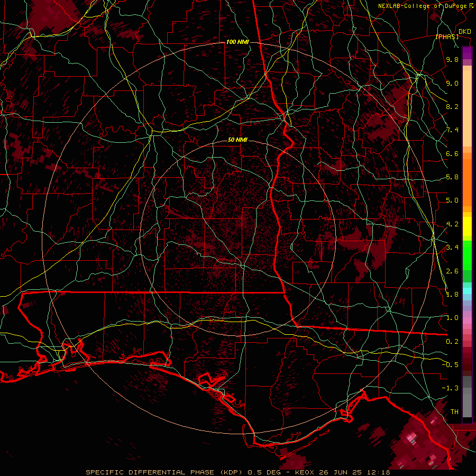
Task: Click the cyan band of the color bar
Action: (467, 291)
